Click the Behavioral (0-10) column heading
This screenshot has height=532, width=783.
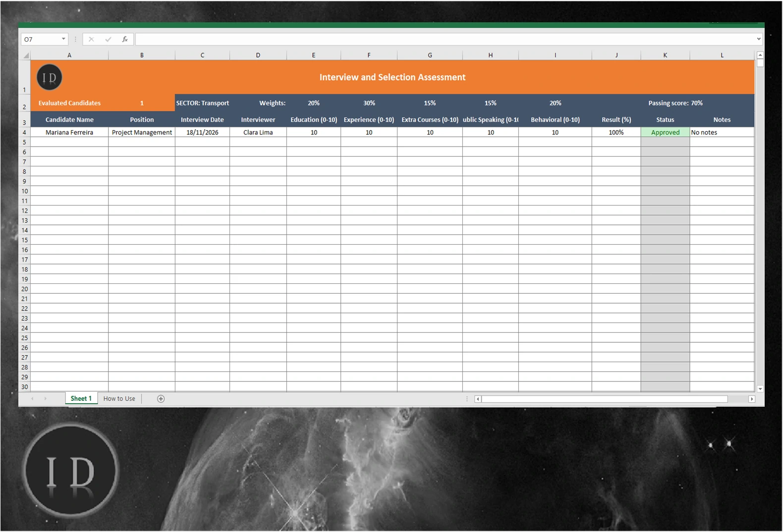click(x=555, y=119)
